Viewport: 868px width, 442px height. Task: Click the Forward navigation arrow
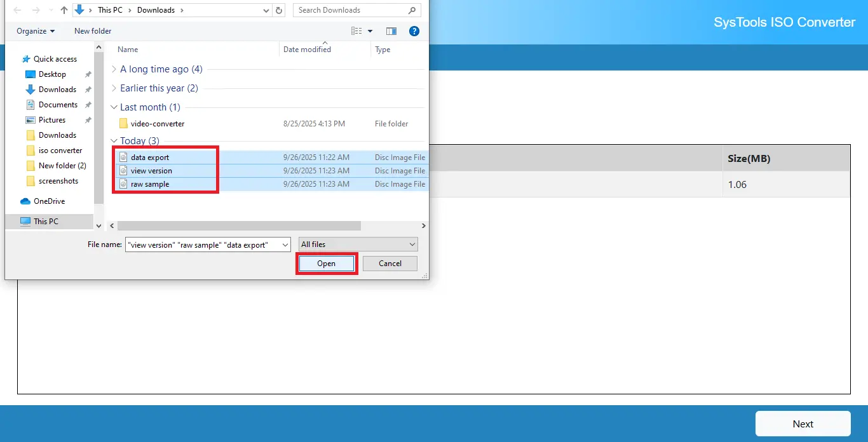[35, 10]
